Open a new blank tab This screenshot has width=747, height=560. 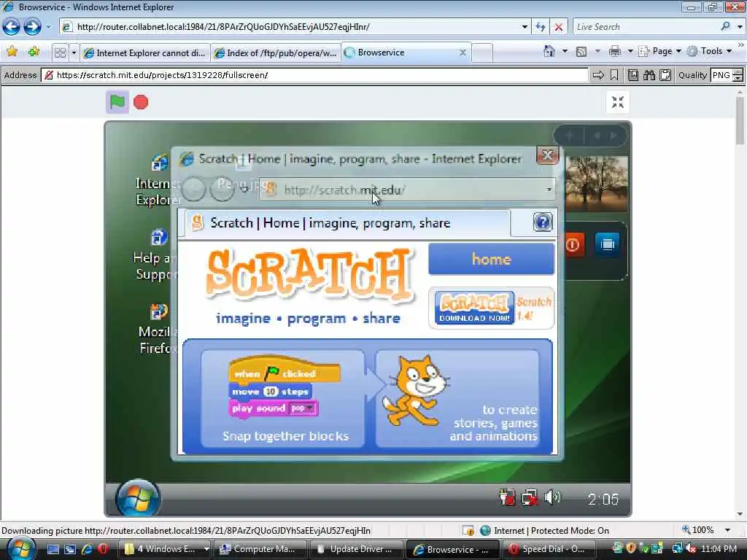[x=482, y=52]
